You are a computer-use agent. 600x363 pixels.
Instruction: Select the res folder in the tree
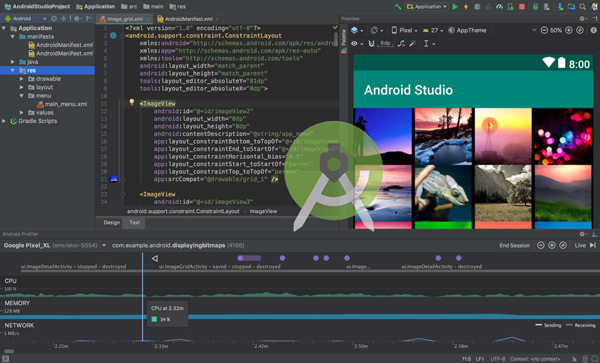(47, 70)
